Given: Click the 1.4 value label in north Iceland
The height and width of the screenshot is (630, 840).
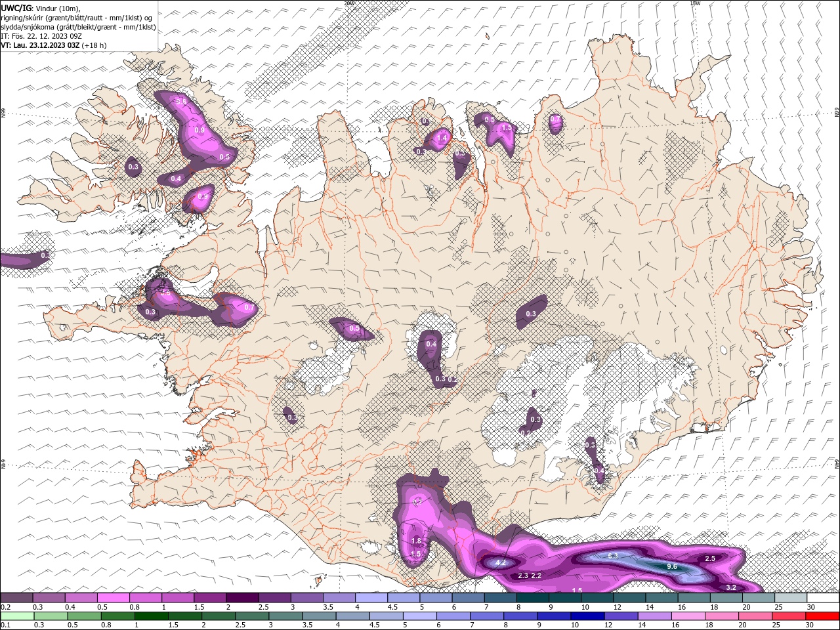Looking at the screenshot, I should coord(442,138).
